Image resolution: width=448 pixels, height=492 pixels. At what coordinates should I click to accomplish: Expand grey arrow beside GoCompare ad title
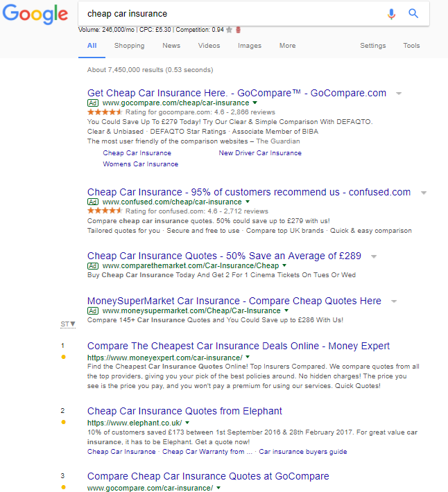(x=399, y=94)
